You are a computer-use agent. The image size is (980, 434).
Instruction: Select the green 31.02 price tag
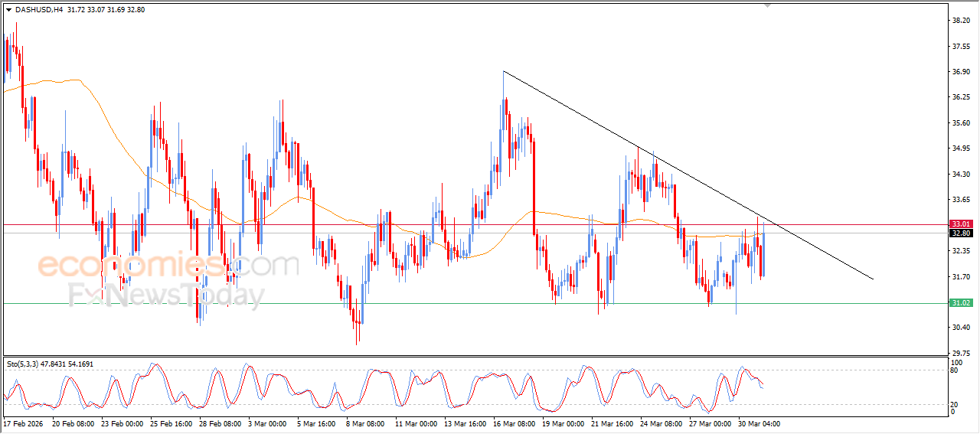click(960, 303)
